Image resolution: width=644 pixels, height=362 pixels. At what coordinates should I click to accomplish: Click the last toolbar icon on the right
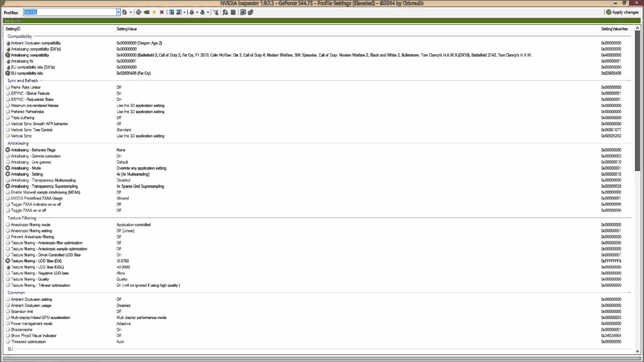250,12
